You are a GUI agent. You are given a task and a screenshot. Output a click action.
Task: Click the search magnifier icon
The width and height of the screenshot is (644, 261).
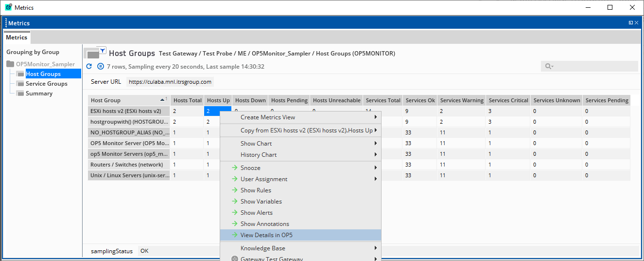548,66
